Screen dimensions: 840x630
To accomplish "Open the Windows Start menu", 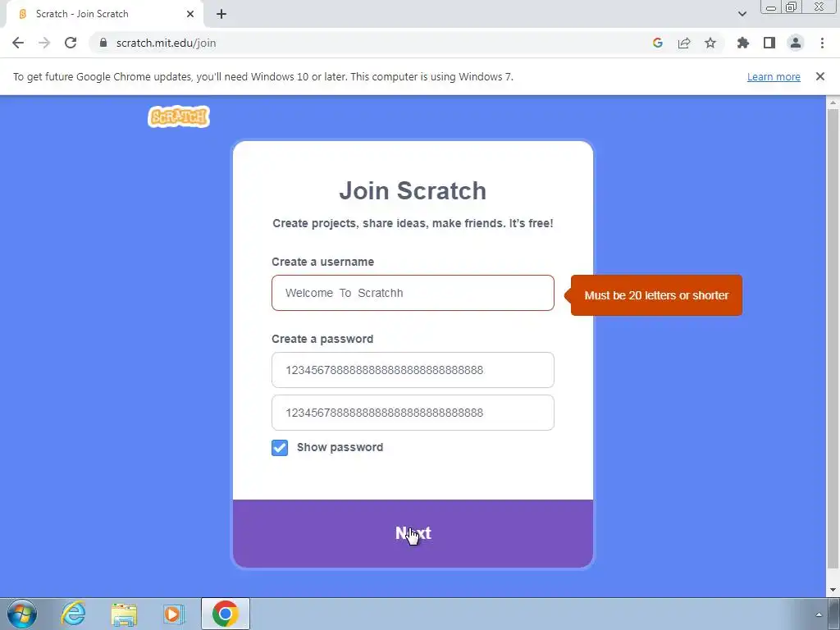I will tap(22, 614).
